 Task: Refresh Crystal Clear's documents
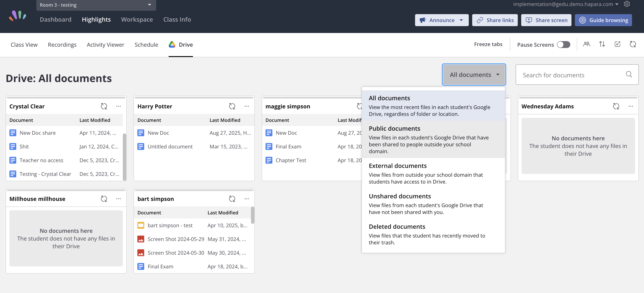tap(104, 106)
